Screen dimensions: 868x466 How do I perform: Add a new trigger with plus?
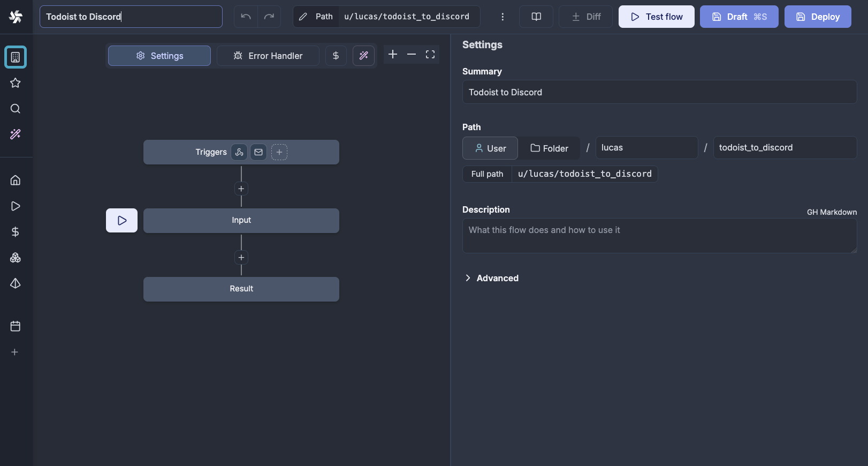coord(279,152)
